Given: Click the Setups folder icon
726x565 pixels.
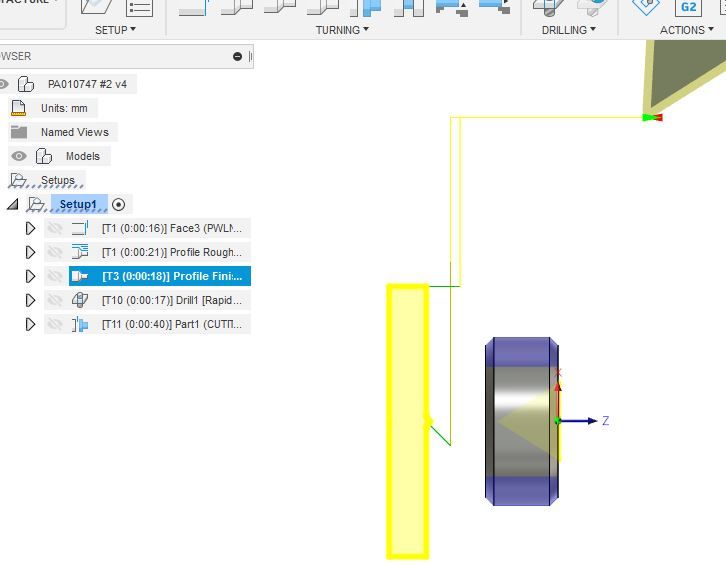Looking at the screenshot, I should [x=18, y=180].
